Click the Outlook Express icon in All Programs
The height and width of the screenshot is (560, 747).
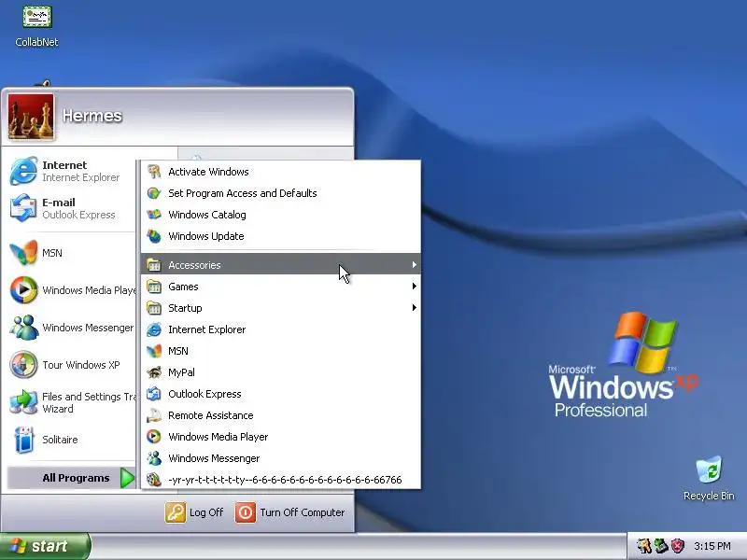[154, 394]
